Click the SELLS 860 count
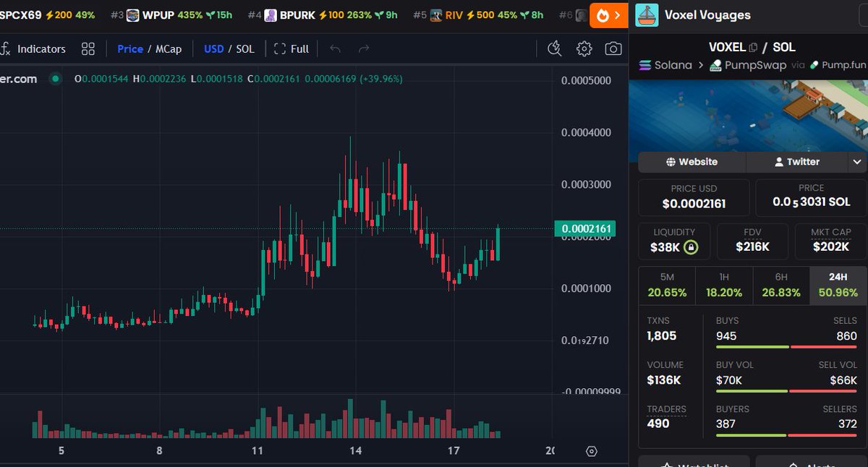The width and height of the screenshot is (868, 467). (x=847, y=336)
